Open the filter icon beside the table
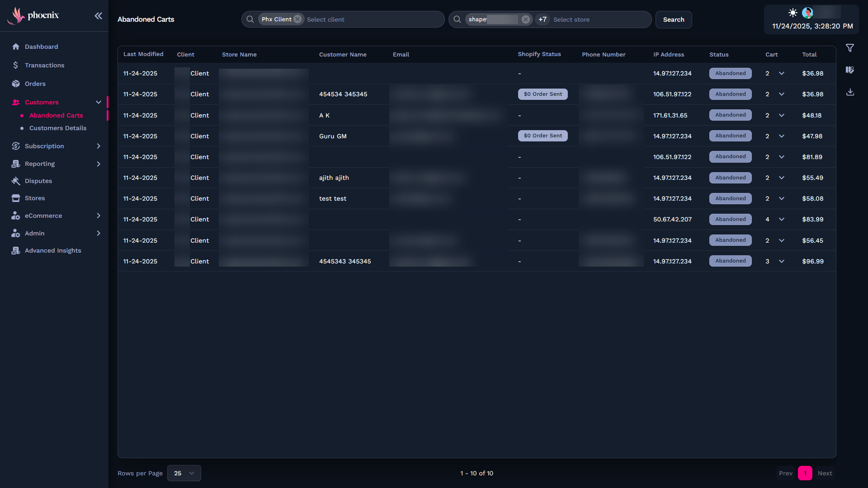 click(850, 48)
